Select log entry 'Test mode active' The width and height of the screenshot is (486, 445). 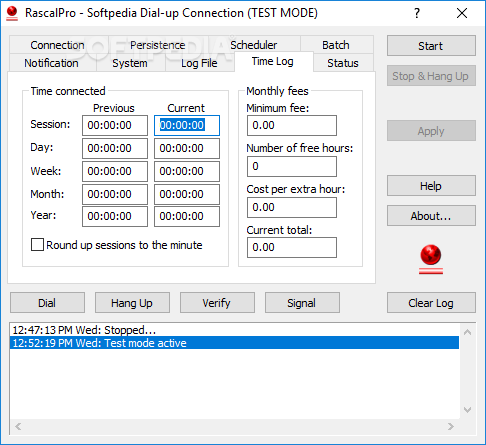point(234,343)
